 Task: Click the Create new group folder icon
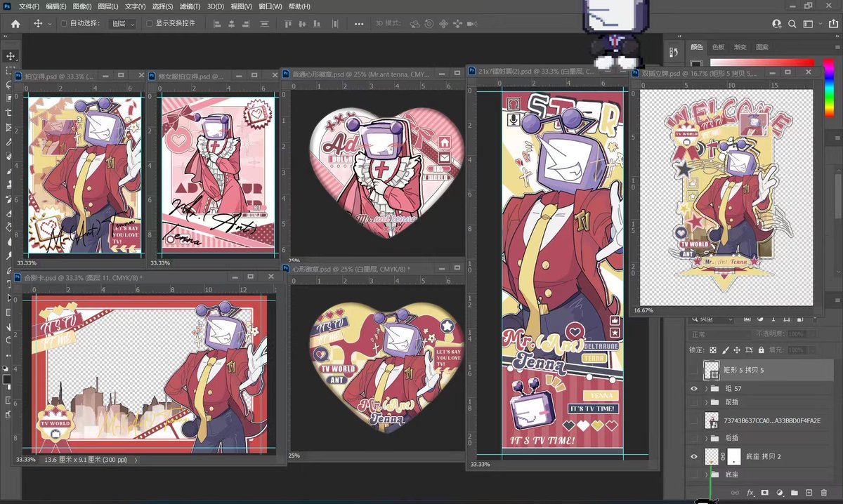click(795, 493)
